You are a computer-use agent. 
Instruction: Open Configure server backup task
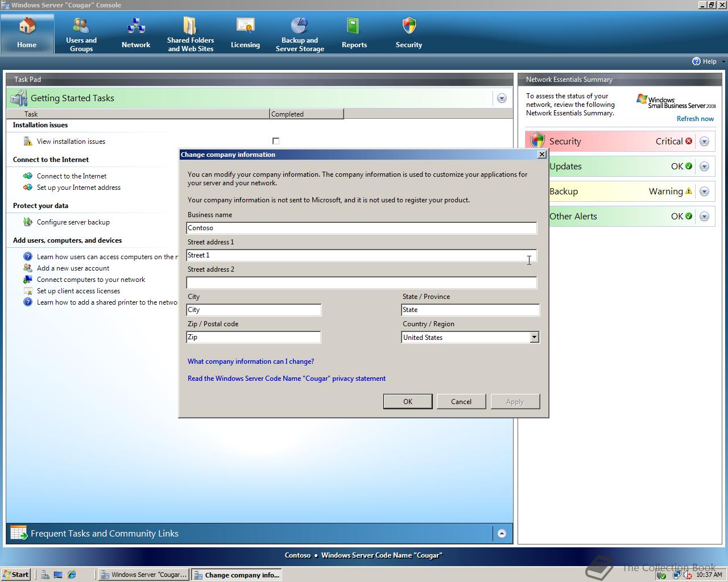pyautogui.click(x=73, y=222)
